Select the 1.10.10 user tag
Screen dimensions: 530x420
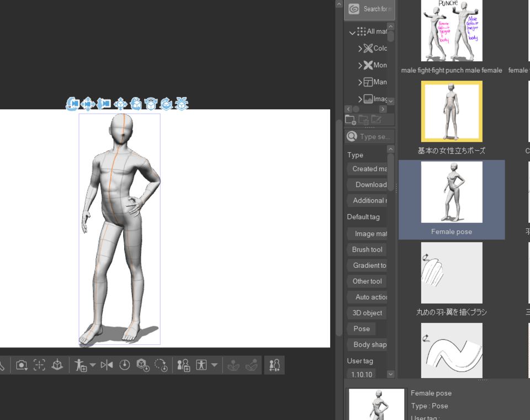coord(361,374)
